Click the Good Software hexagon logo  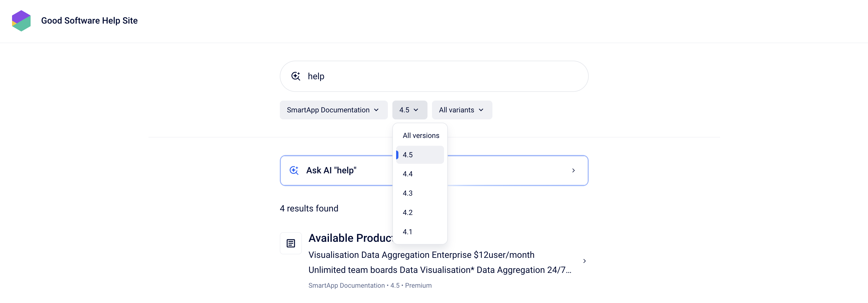(x=21, y=21)
